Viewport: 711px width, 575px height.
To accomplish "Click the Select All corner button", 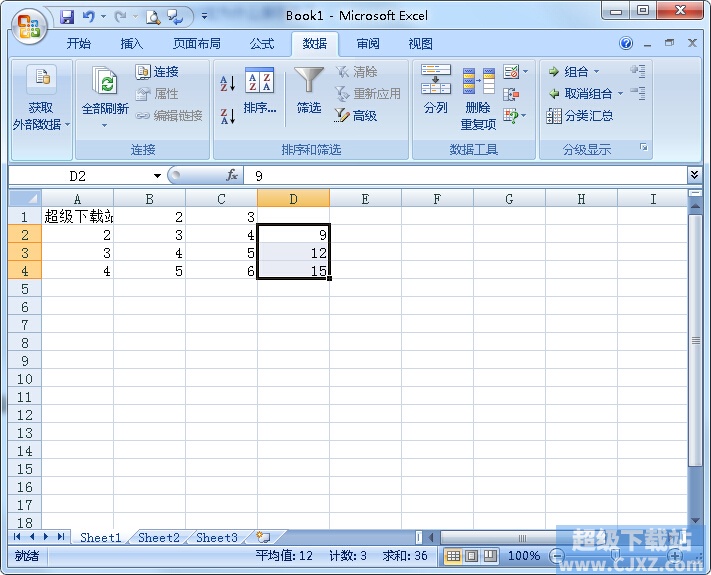I will click(x=25, y=198).
